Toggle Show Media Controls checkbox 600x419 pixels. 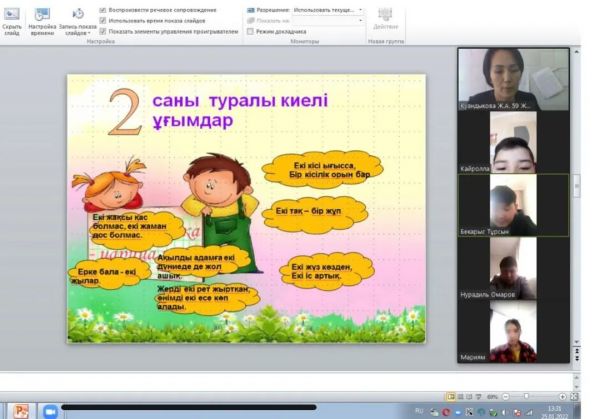104,31
